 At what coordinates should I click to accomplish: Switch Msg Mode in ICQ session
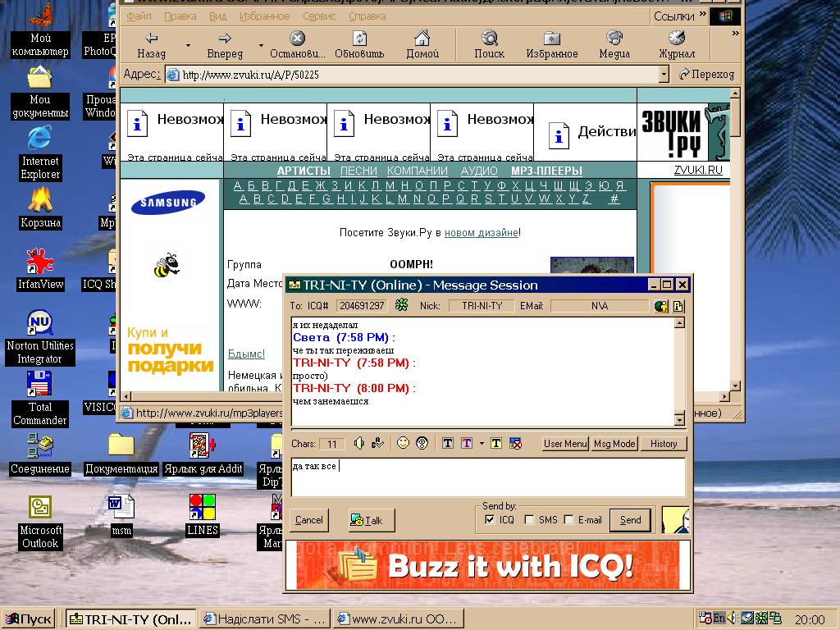[614, 444]
